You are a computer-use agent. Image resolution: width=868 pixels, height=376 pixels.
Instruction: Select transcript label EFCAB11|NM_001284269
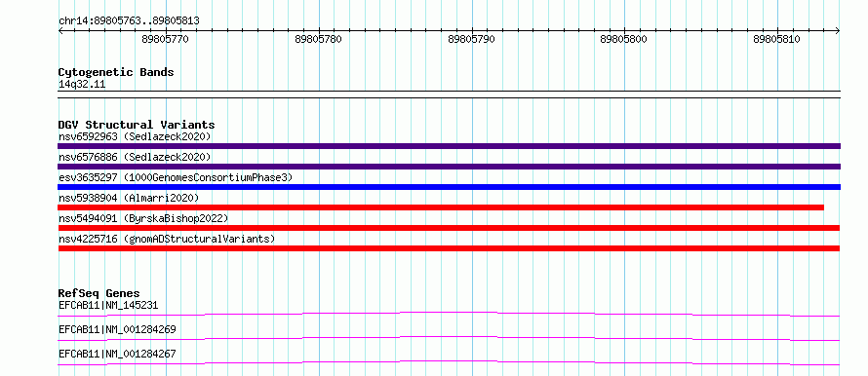[117, 329]
